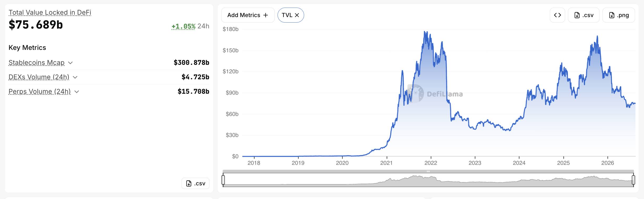Click the right handle of range slider
This screenshot has height=199, width=644.
tap(633, 180)
